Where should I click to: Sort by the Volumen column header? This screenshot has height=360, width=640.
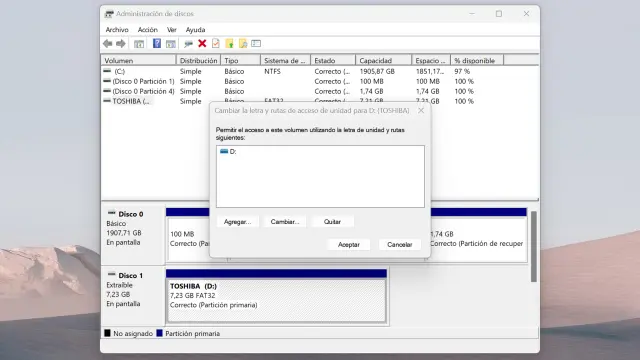(138, 60)
